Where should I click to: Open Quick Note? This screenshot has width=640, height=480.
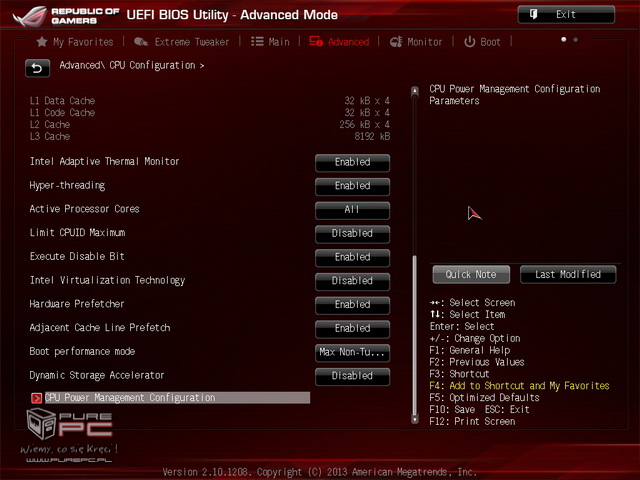coord(471,275)
